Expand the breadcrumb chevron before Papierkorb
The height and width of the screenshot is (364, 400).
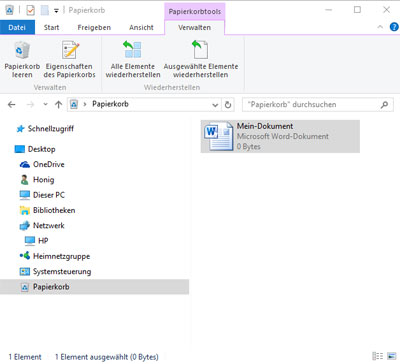click(x=85, y=104)
